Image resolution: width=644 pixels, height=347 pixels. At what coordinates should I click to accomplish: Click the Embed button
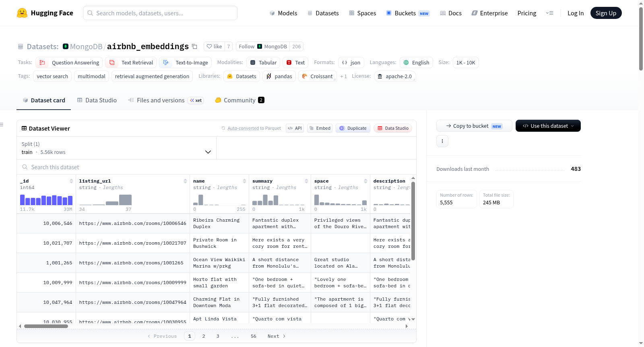[320, 128]
